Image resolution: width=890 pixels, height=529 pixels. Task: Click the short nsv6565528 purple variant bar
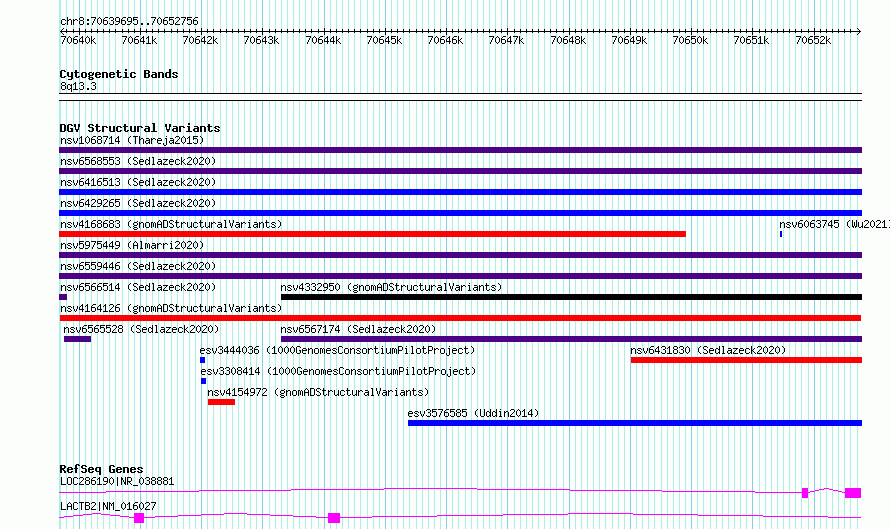point(77,339)
